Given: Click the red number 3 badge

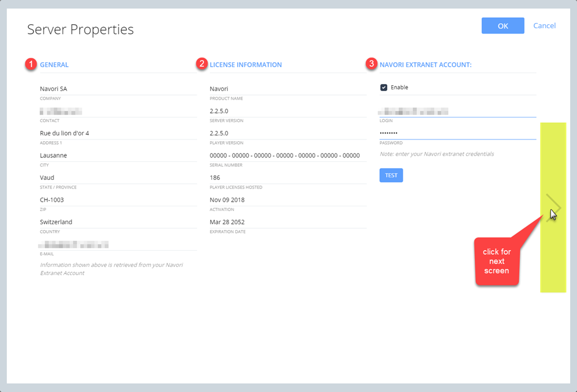Looking at the screenshot, I should click(x=371, y=65).
